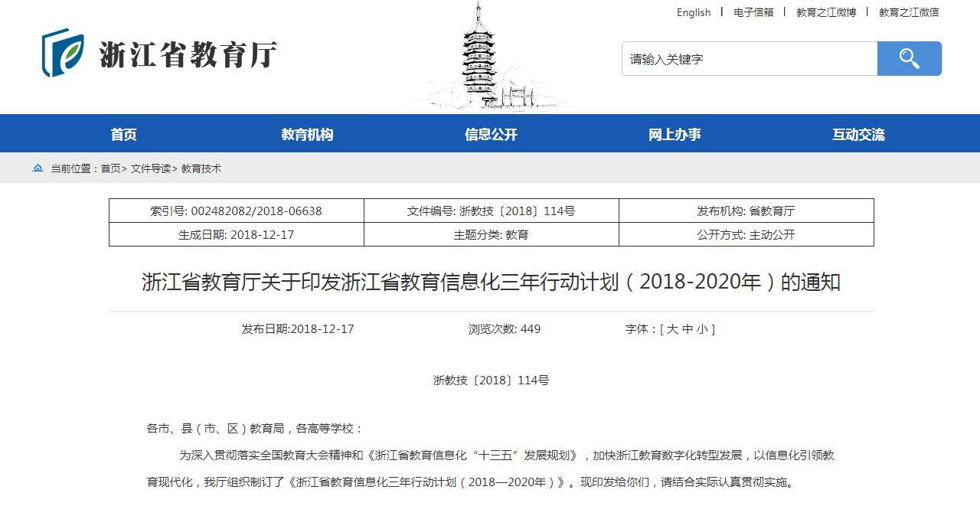Click the site title 浙江省教育厅
The width and height of the screenshot is (980, 516).
(x=188, y=54)
